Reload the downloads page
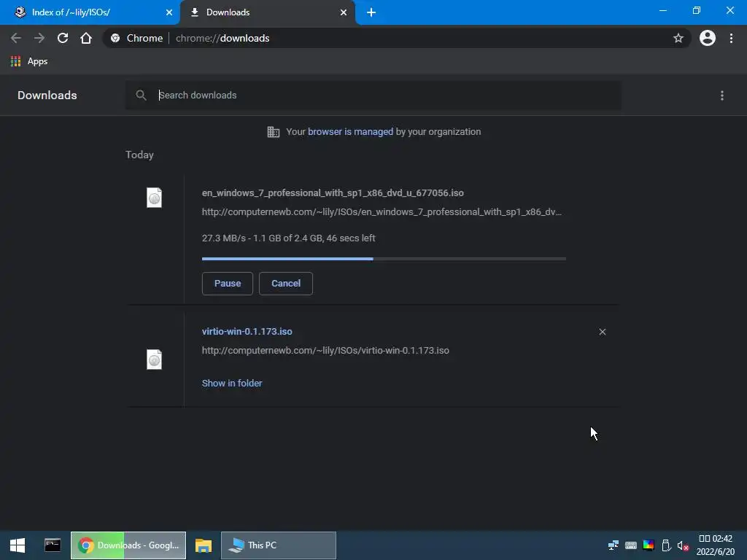The height and width of the screenshot is (560, 747). coord(63,38)
